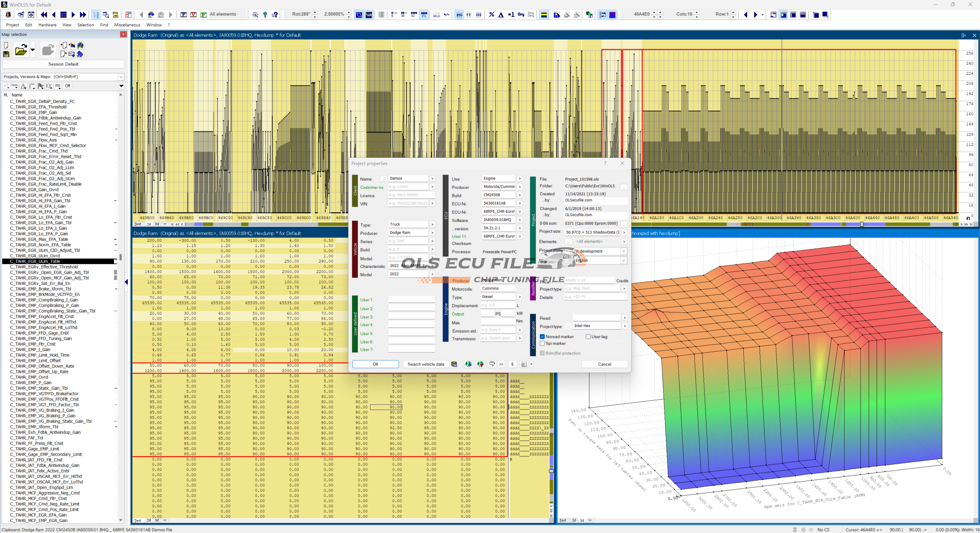Open the English language dropdown

(624, 260)
